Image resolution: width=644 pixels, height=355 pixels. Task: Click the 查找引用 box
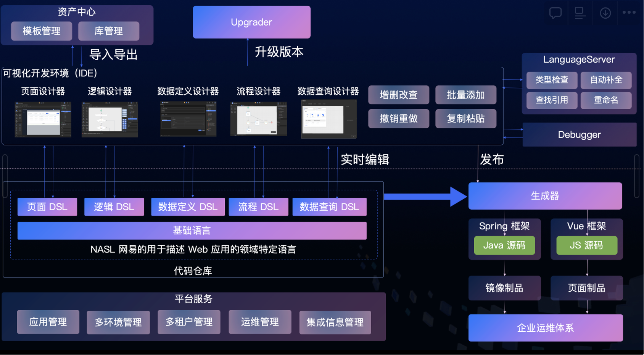[x=552, y=100]
